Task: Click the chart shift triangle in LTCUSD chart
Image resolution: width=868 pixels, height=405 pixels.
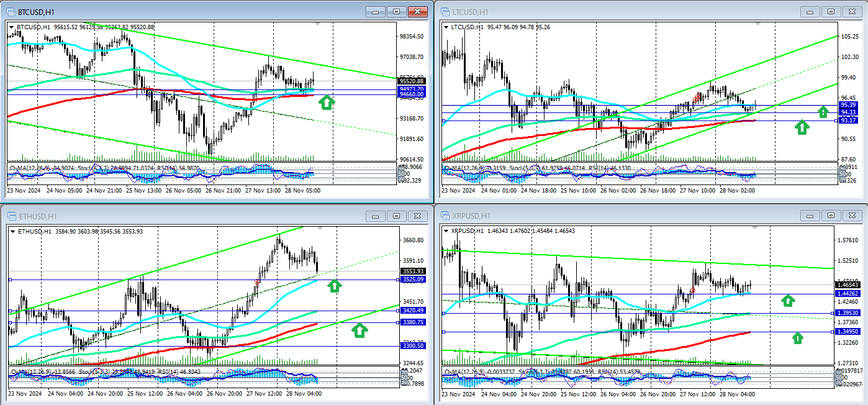Action: (x=756, y=24)
